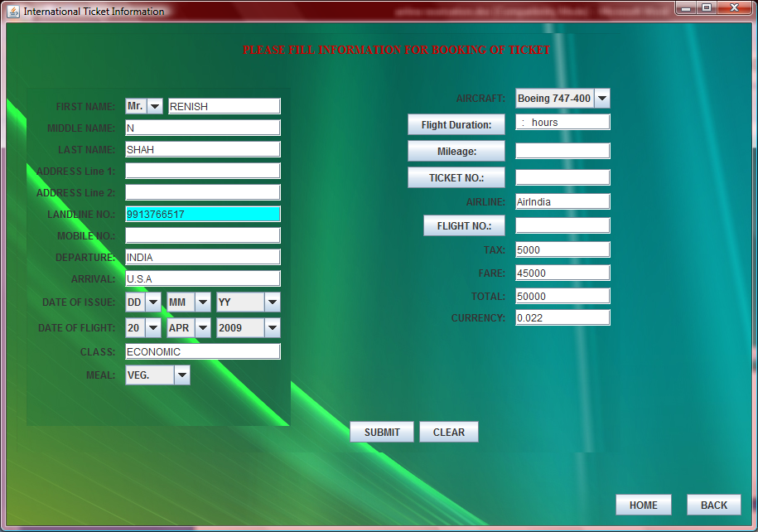758x532 pixels.
Task: Click the first name field containing RENISH
Action: [225, 106]
